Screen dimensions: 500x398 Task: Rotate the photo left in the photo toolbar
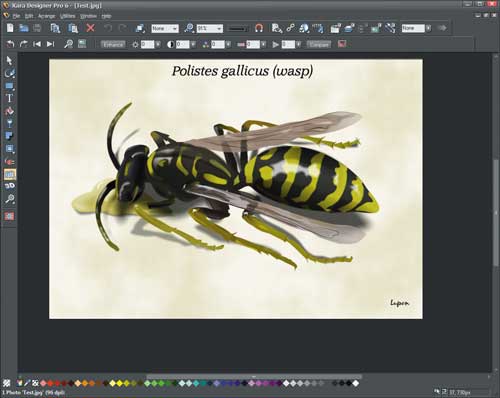click(10, 44)
